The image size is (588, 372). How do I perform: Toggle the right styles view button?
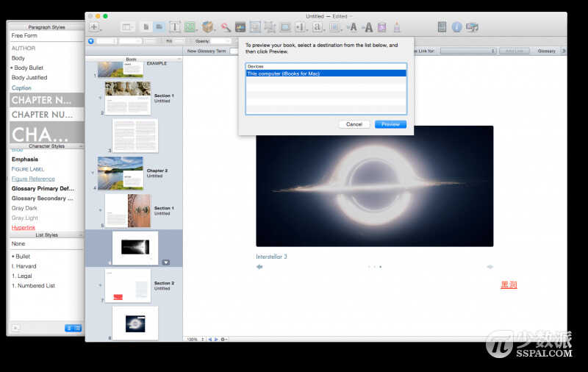(77, 328)
